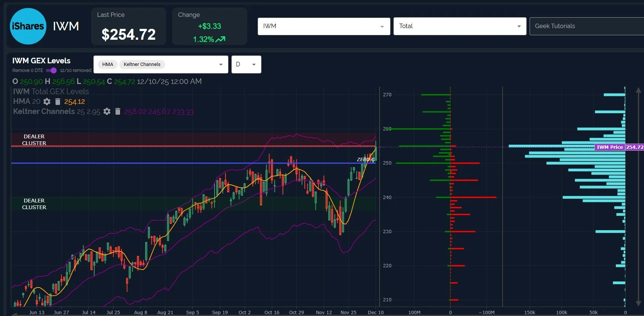Click the lower DEALER CLUSTER label

(x=34, y=204)
